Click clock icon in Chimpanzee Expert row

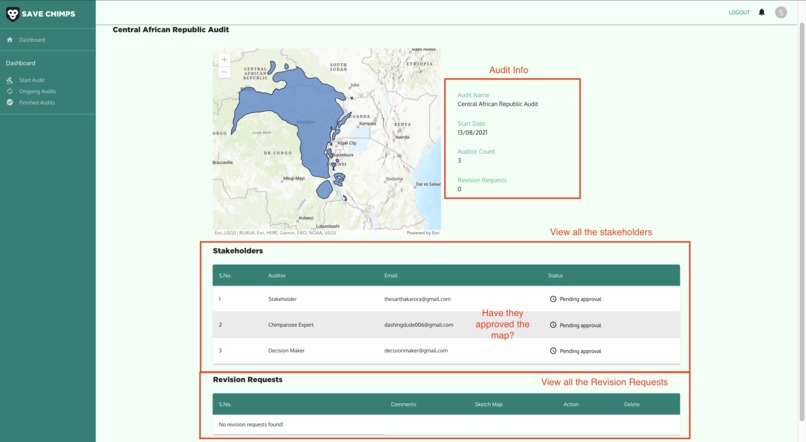coord(553,325)
